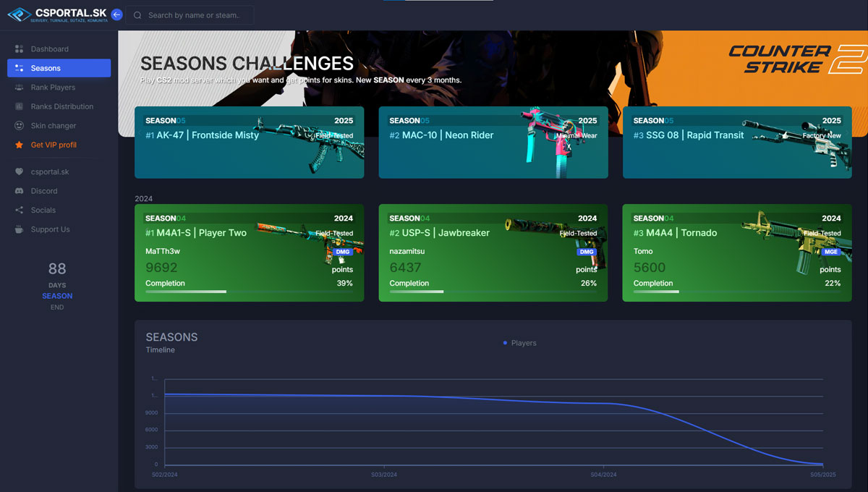Click the S04/2024 marker on timeline
This screenshot has width=868, height=492.
pyautogui.click(x=603, y=475)
